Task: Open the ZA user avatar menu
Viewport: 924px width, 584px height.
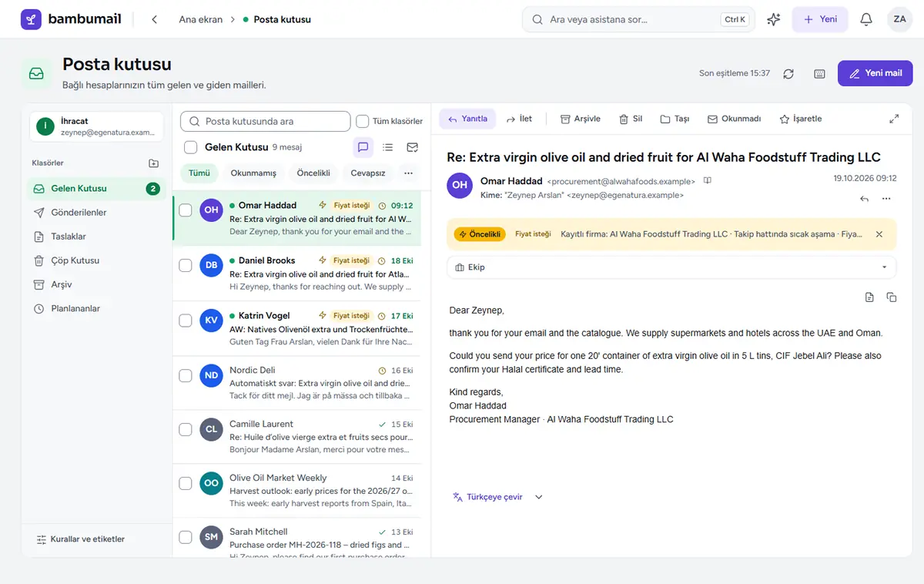Action: point(899,19)
